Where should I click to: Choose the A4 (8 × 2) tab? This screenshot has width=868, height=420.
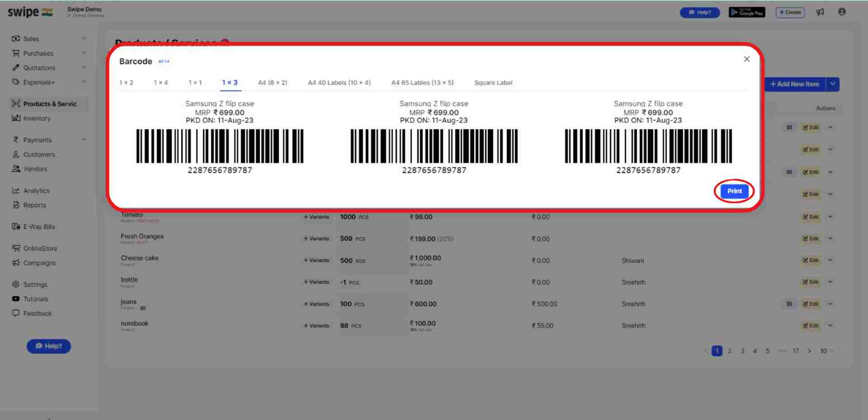(273, 83)
